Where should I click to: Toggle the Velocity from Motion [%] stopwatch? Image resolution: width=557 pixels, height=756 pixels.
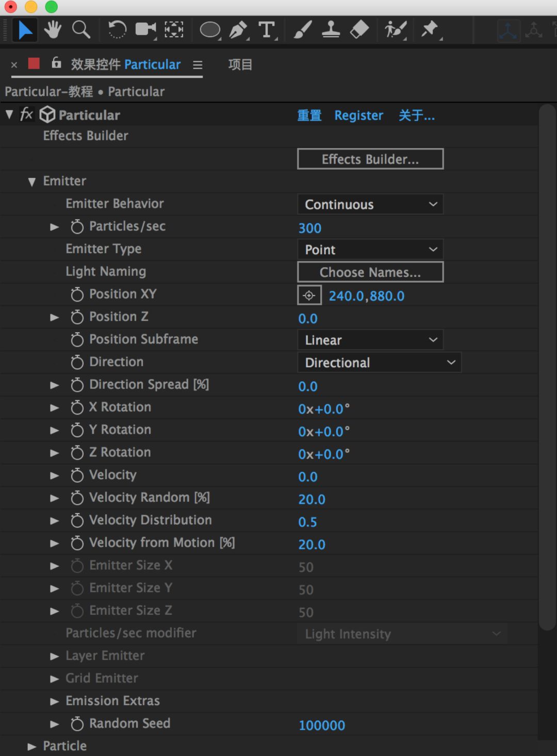pos(77,543)
